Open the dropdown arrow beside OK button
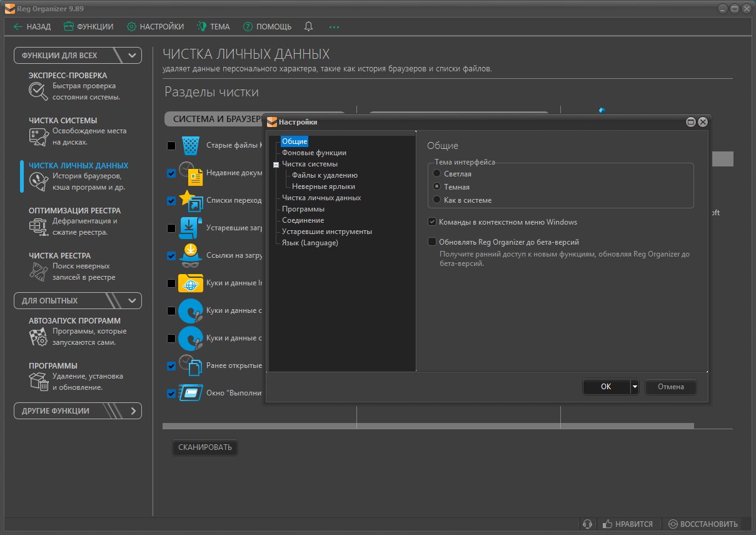Viewport: 756px width, 535px height. pyautogui.click(x=634, y=387)
